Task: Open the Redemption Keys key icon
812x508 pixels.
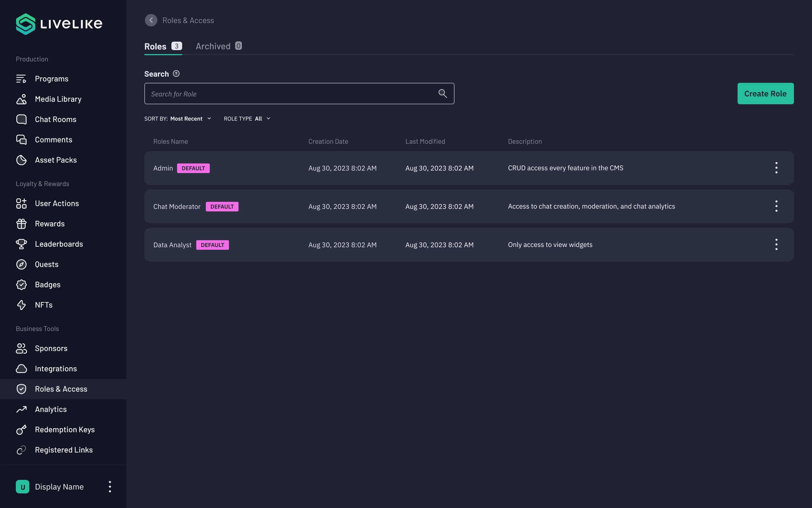Action: (21, 429)
